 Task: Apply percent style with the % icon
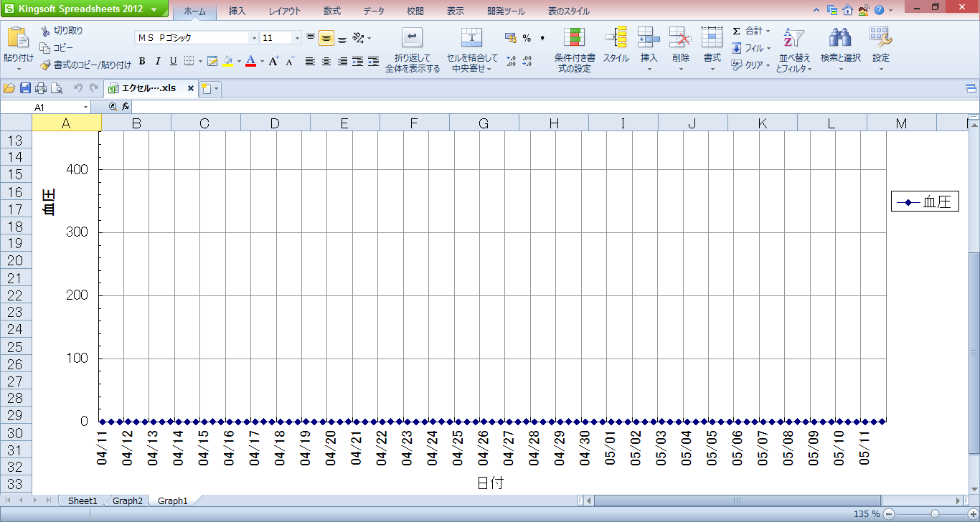pyautogui.click(x=527, y=38)
